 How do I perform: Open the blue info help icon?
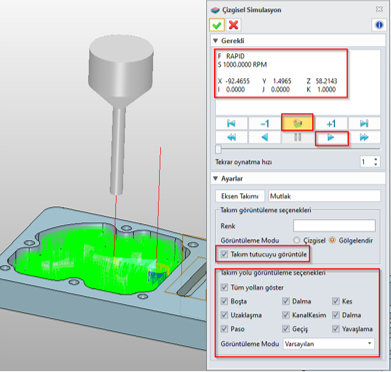[x=379, y=25]
